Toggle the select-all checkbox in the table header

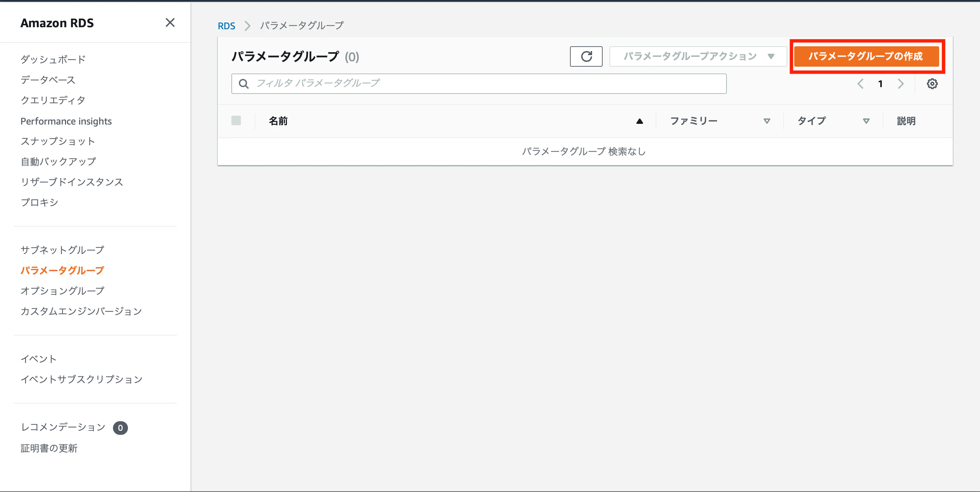[236, 121]
